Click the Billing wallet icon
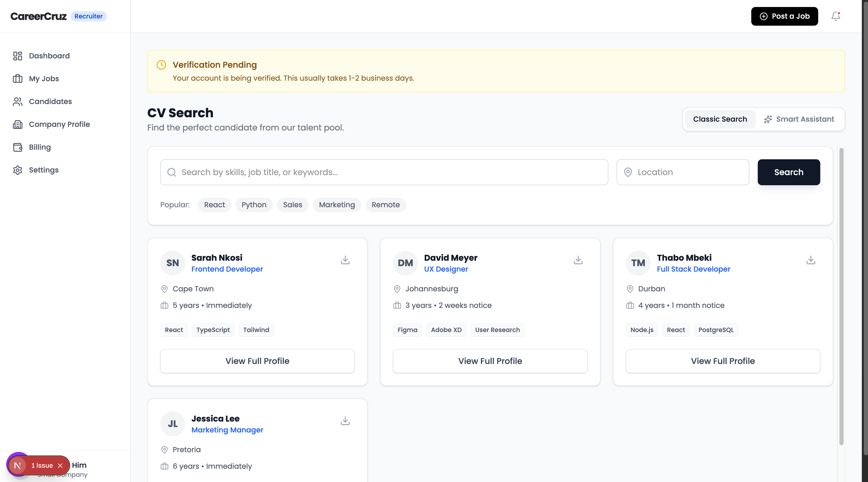Screen dimensions: 868x482 pyautogui.click(x=18, y=147)
